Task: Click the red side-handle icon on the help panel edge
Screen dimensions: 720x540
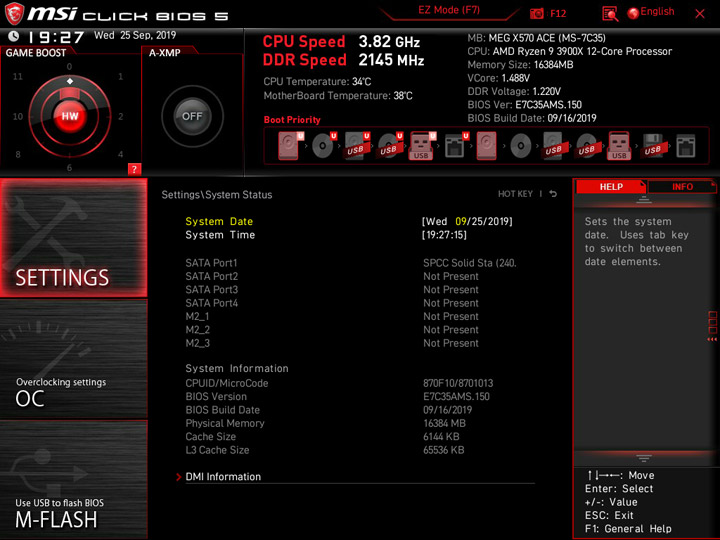Action: point(712,326)
